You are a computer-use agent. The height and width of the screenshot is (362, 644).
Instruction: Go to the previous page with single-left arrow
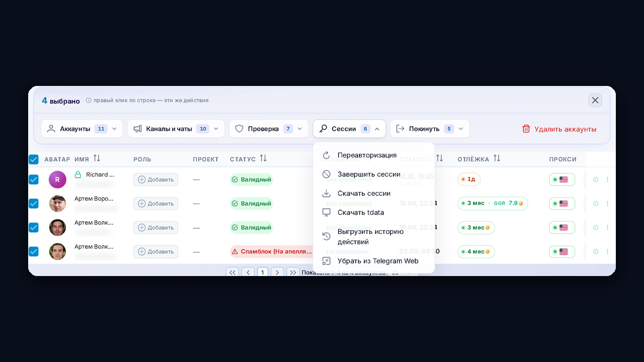(x=248, y=273)
